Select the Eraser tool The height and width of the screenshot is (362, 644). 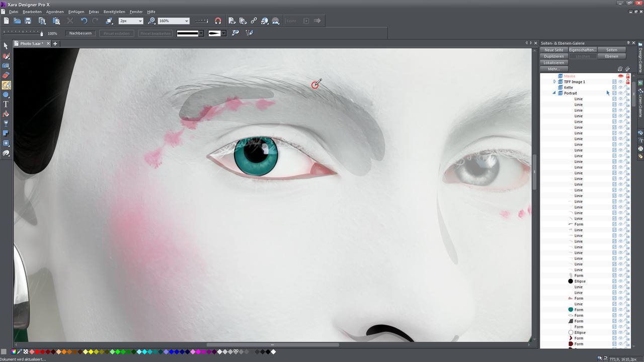(x=6, y=75)
